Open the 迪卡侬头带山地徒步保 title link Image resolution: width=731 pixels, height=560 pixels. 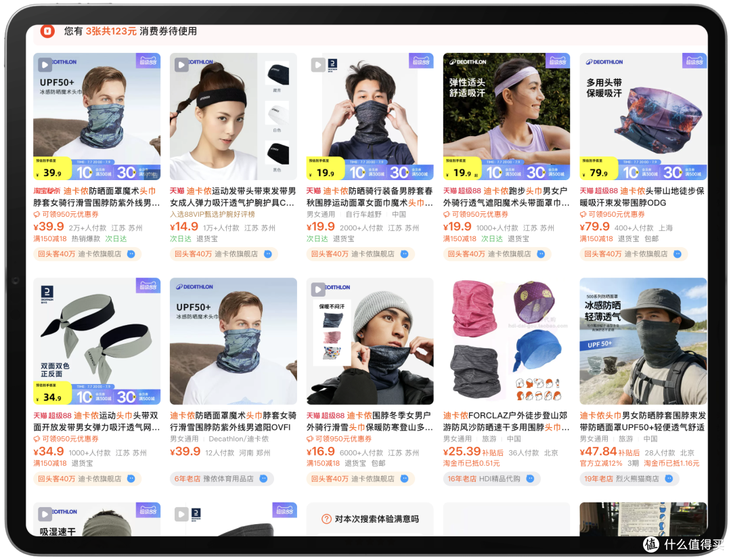click(x=643, y=197)
